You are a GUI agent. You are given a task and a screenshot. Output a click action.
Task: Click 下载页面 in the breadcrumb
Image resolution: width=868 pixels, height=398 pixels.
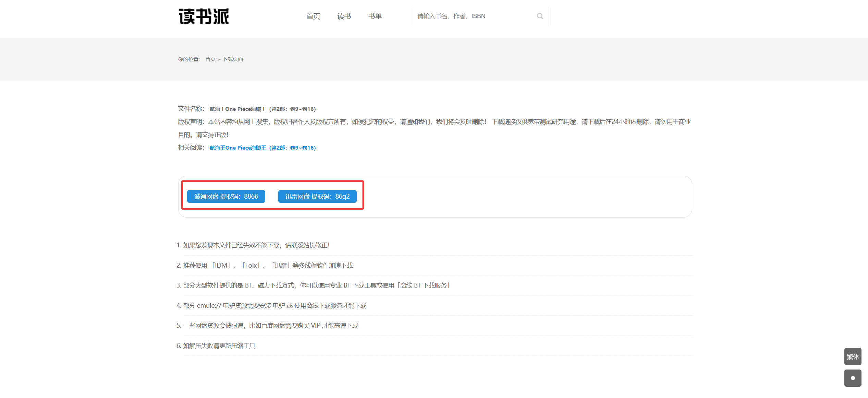[x=233, y=59]
